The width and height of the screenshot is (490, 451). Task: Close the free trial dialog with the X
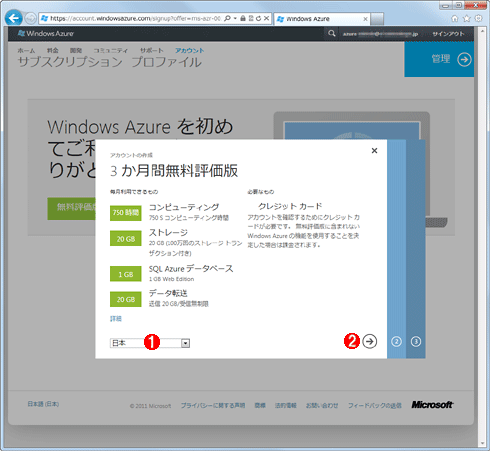[x=374, y=151]
